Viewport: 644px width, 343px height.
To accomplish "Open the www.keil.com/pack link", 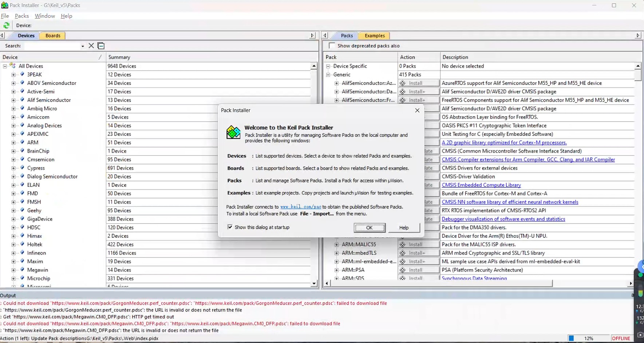I will [x=301, y=207].
